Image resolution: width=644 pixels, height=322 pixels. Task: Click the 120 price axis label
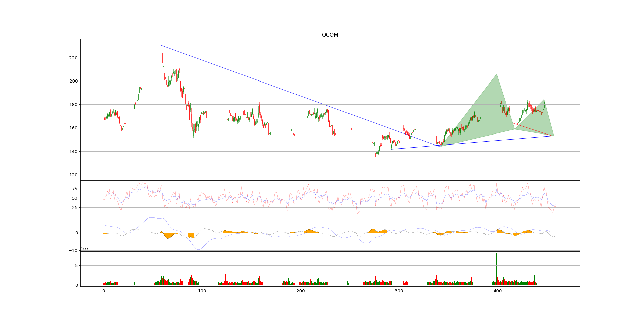point(73,175)
